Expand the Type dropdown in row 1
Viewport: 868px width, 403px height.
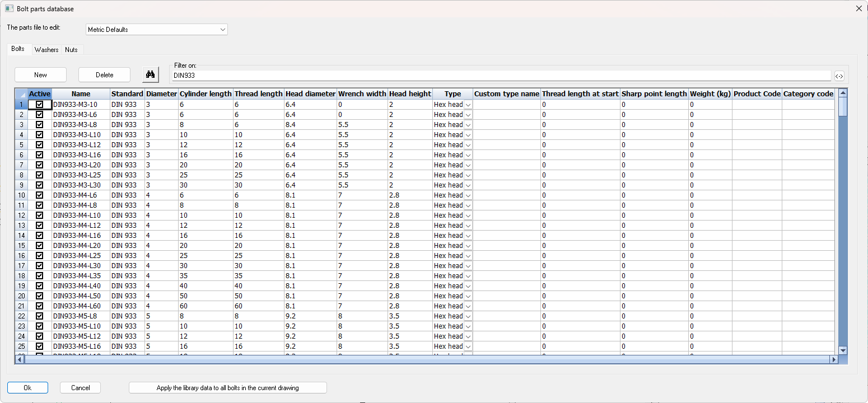coord(468,105)
